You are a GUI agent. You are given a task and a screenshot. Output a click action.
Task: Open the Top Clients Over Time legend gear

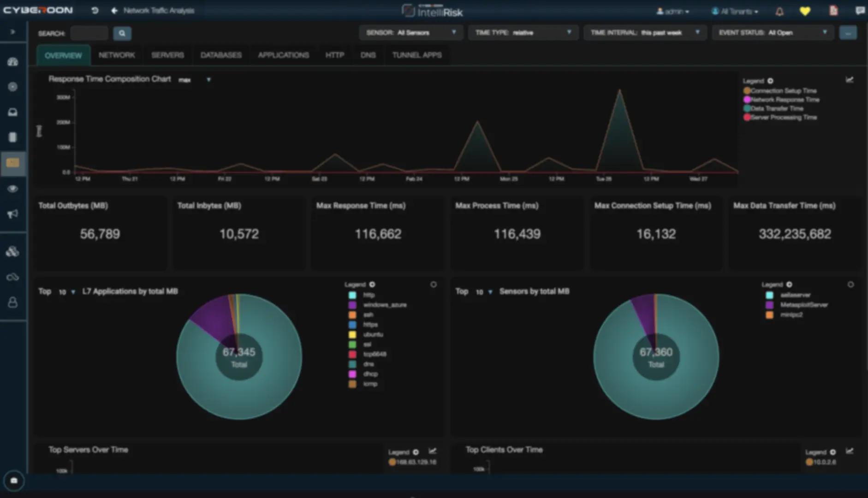[x=833, y=452]
